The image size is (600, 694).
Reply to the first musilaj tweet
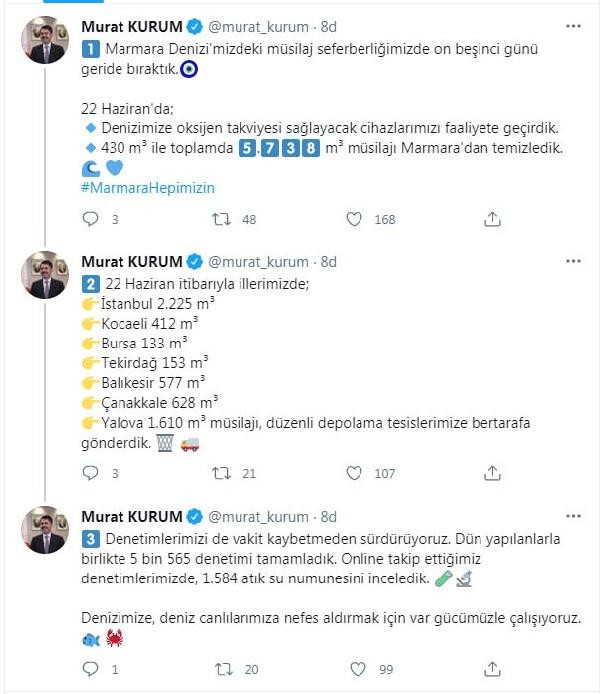point(91,219)
